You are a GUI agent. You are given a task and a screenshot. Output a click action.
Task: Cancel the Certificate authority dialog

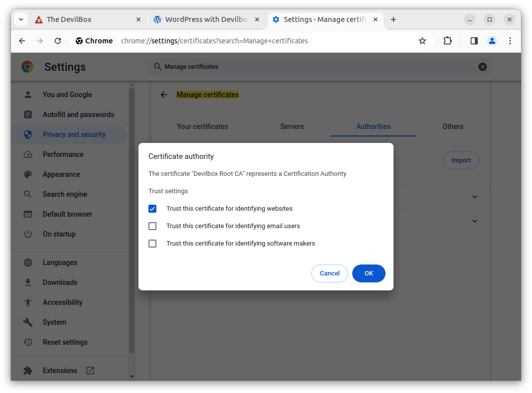(x=329, y=273)
